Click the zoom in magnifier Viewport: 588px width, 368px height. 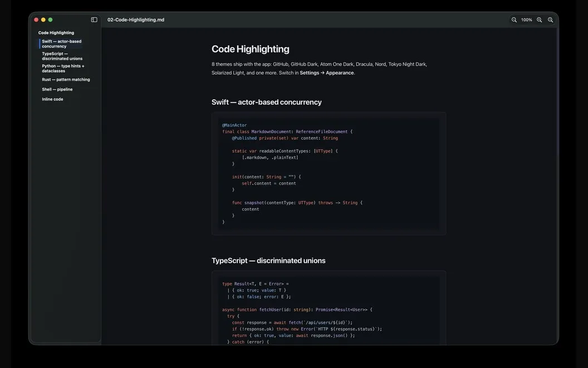coord(539,20)
